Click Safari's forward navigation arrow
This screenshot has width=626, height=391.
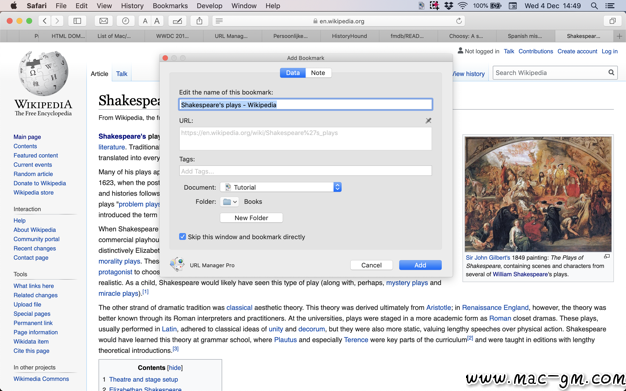pyautogui.click(x=57, y=21)
